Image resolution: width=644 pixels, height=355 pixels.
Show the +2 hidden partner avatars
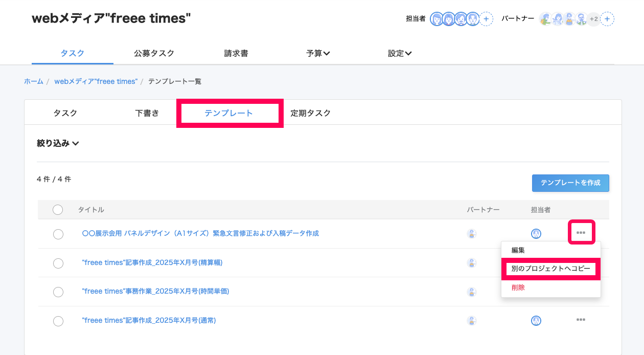pyautogui.click(x=593, y=19)
